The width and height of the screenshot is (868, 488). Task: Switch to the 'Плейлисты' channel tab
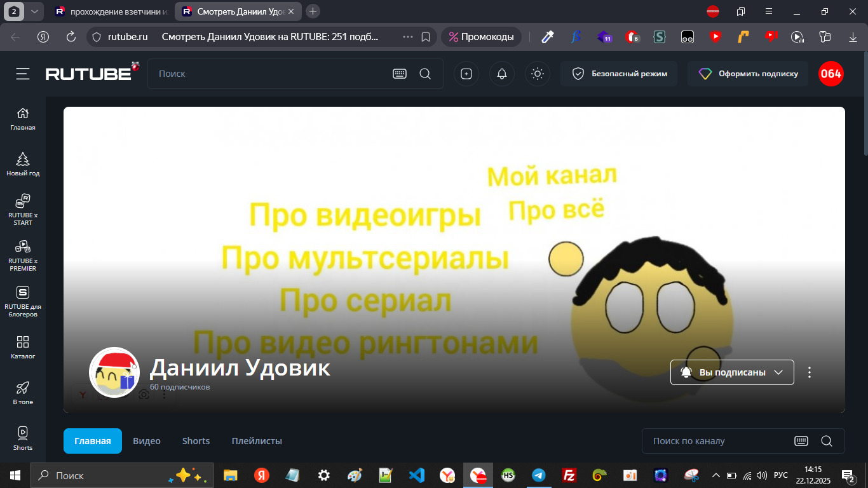(257, 441)
